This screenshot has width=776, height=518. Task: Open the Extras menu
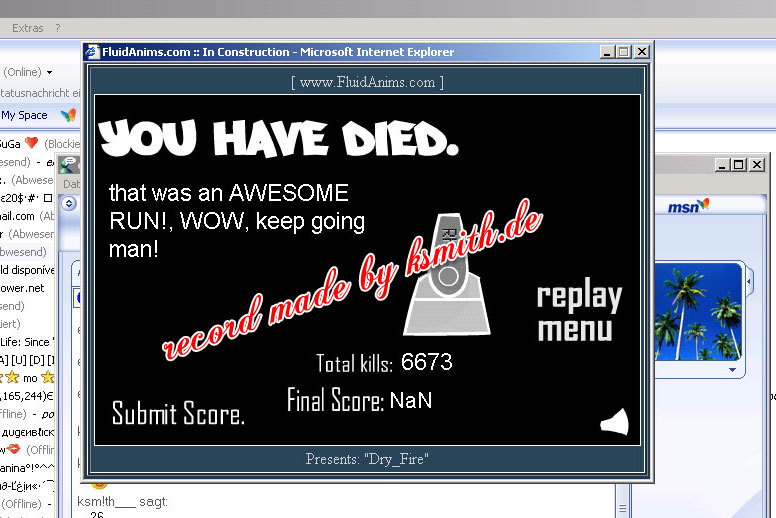[x=27, y=28]
